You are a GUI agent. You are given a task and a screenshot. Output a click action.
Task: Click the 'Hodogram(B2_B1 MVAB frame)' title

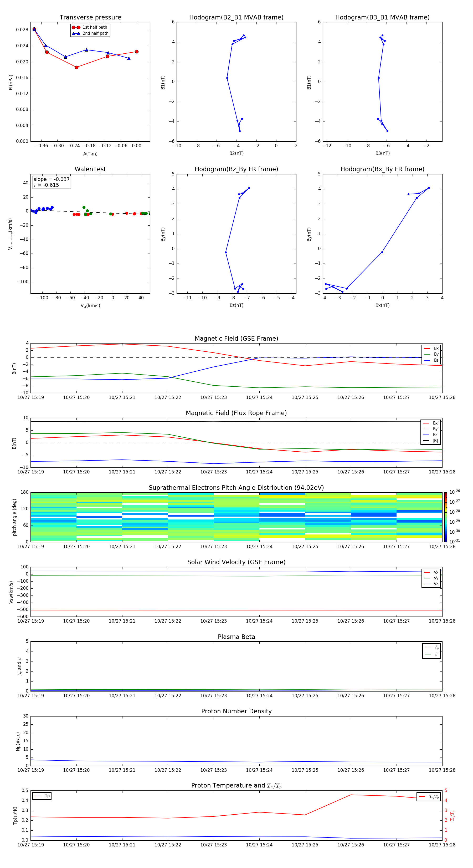(236, 18)
